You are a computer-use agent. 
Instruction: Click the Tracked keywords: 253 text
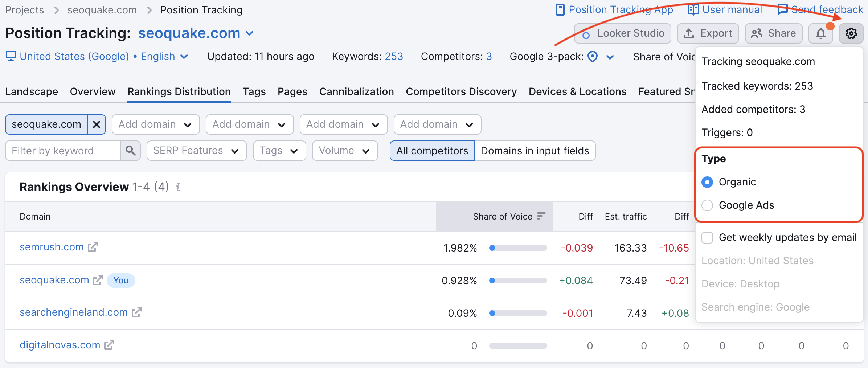pyautogui.click(x=757, y=86)
